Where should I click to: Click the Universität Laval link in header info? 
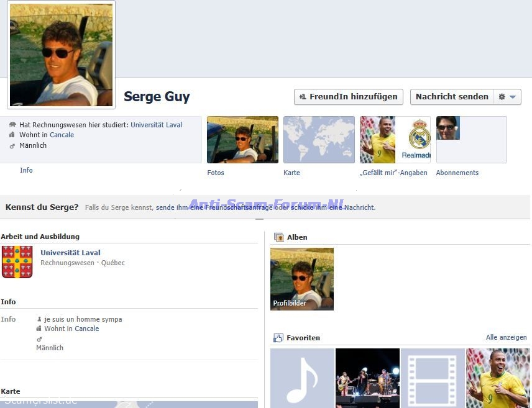click(x=156, y=125)
